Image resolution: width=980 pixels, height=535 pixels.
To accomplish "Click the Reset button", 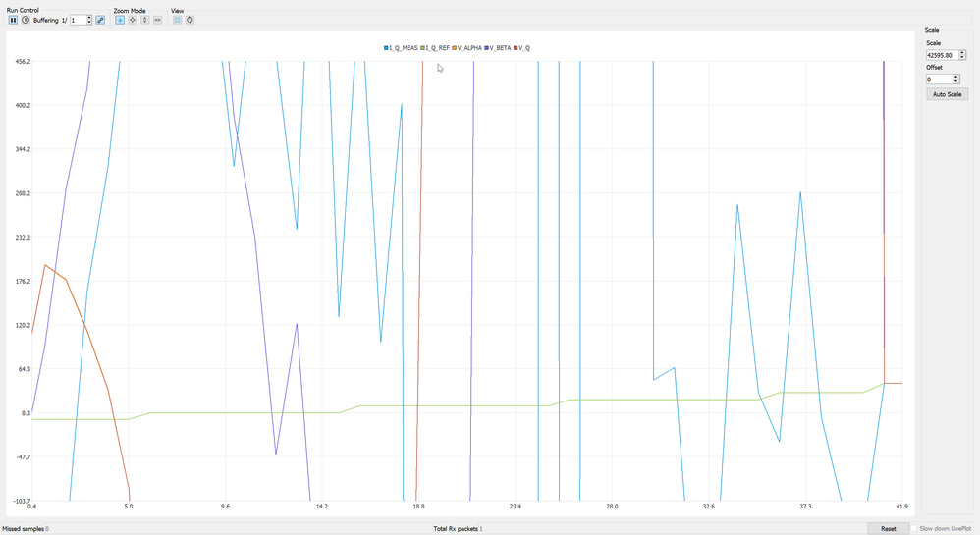I will click(888, 529).
